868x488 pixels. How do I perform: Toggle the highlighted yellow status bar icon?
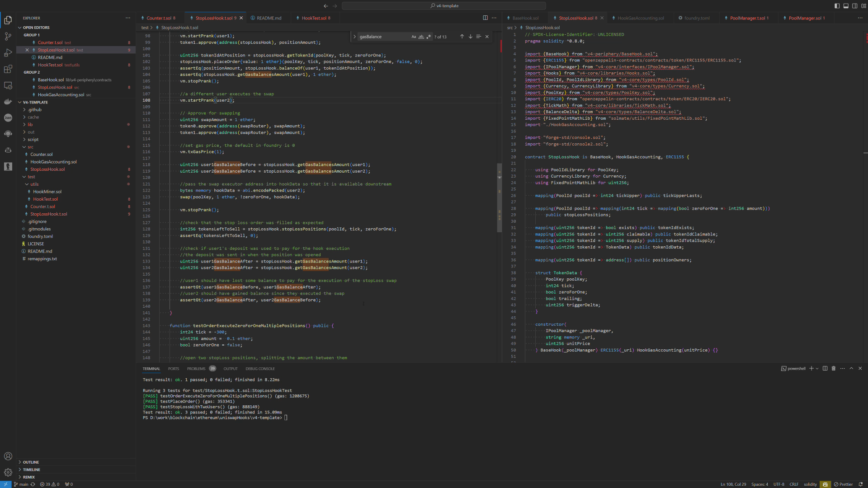(x=825, y=484)
